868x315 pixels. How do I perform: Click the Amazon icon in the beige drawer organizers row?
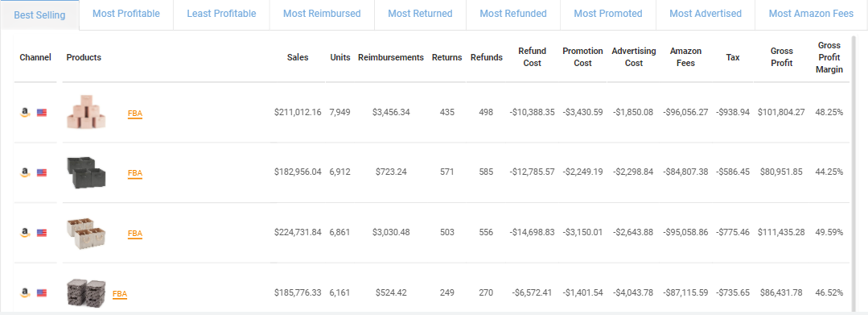pyautogui.click(x=25, y=233)
